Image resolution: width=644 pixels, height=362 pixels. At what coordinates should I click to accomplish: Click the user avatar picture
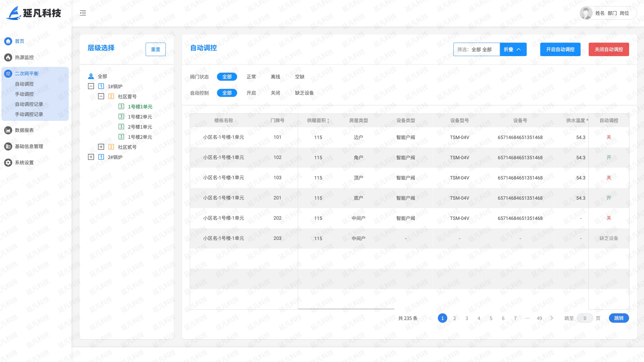click(586, 13)
